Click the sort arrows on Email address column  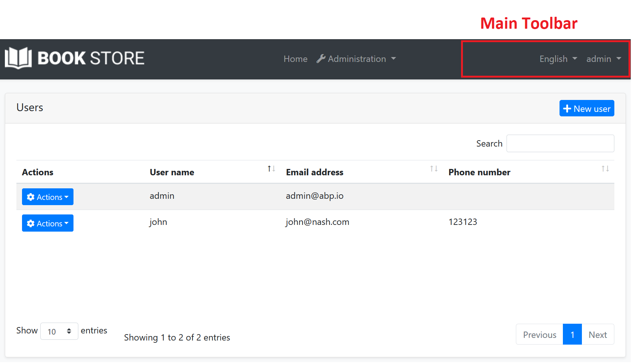pos(434,169)
